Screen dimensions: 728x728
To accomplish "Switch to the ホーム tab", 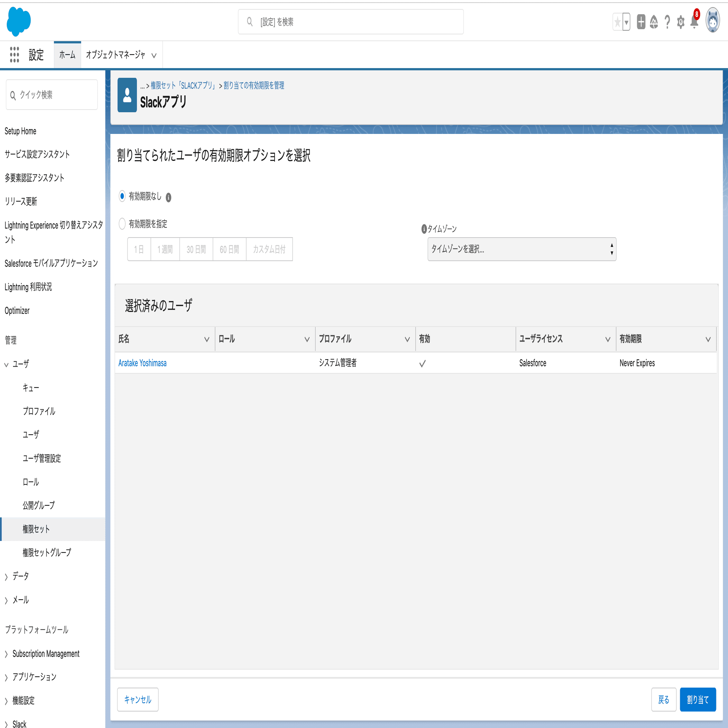I will click(67, 55).
